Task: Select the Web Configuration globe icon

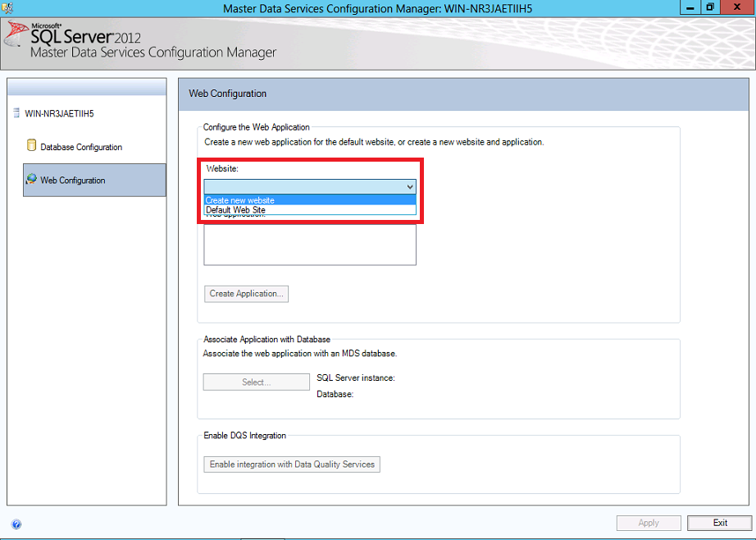Action: (x=32, y=179)
